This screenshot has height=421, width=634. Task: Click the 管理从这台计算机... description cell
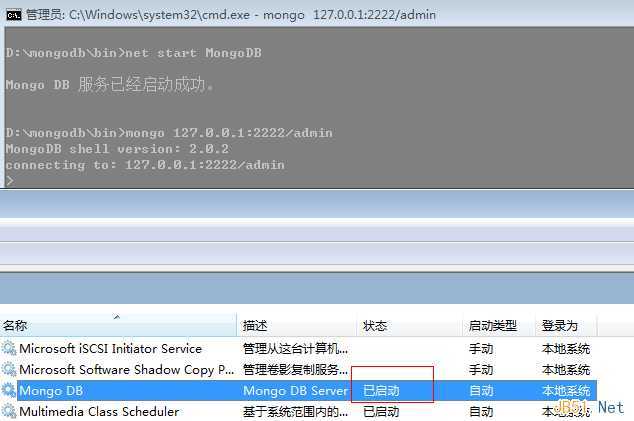click(296, 349)
